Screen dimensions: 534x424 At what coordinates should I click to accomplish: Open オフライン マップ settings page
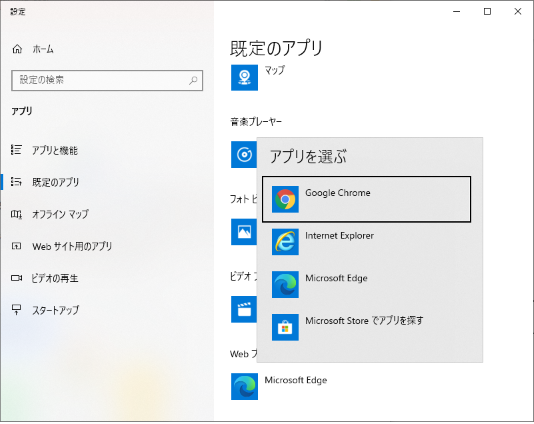[50, 214]
